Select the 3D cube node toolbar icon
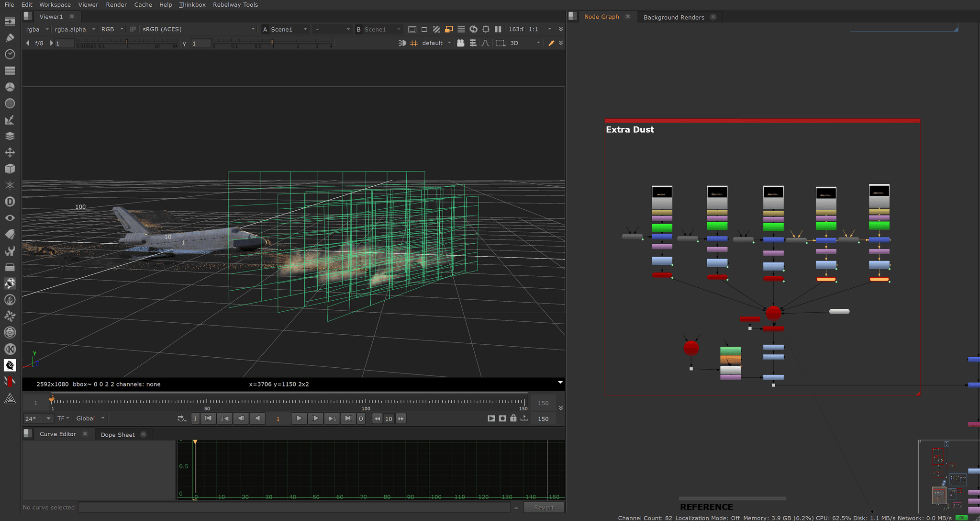The height and width of the screenshot is (521, 980). [10, 169]
